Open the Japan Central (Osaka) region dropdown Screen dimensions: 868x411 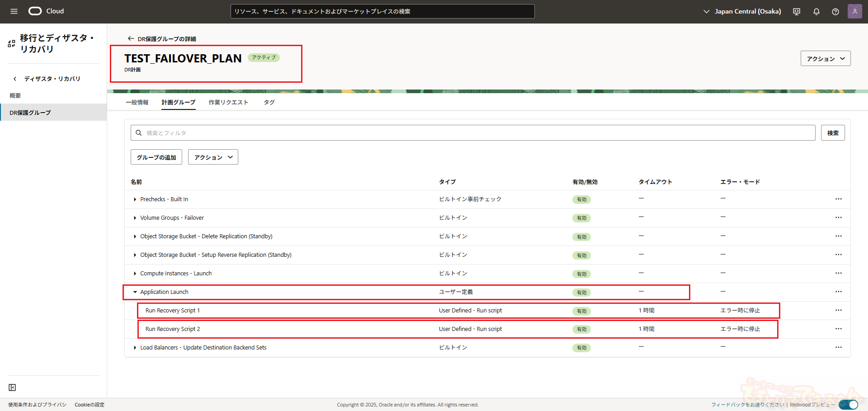[742, 11]
